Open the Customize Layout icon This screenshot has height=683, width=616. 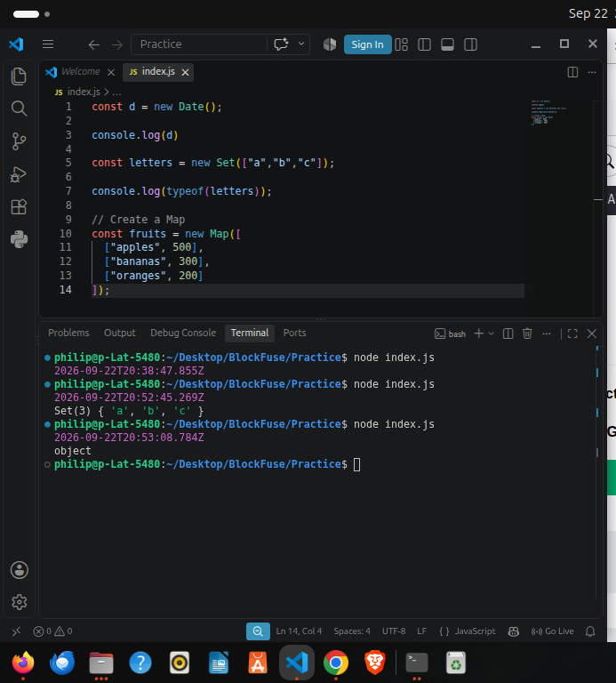tap(402, 44)
